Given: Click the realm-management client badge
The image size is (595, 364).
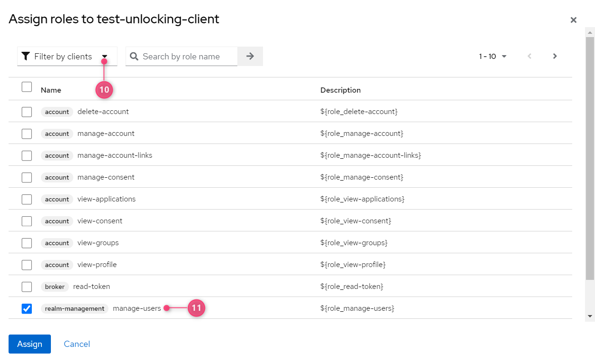Looking at the screenshot, I should coord(75,308).
